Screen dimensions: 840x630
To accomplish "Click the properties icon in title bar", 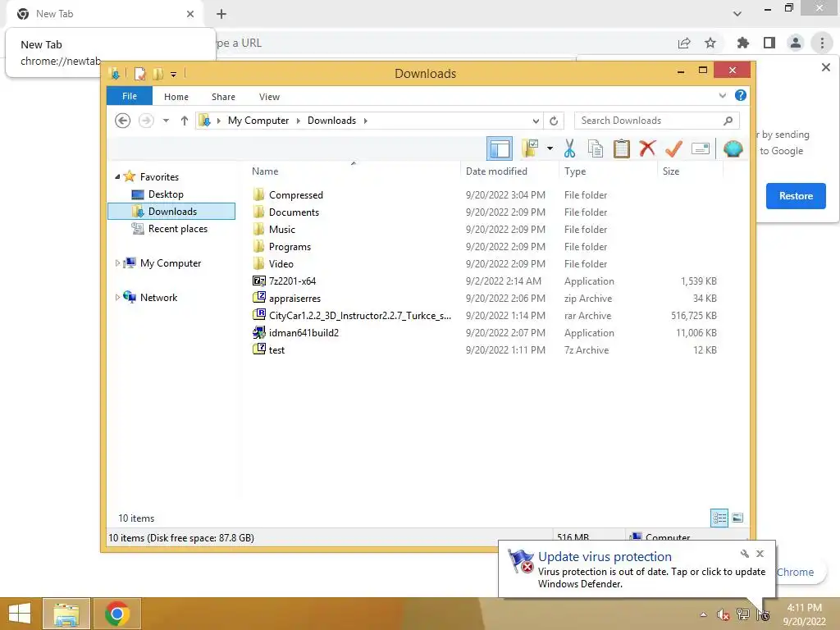I will [x=140, y=73].
